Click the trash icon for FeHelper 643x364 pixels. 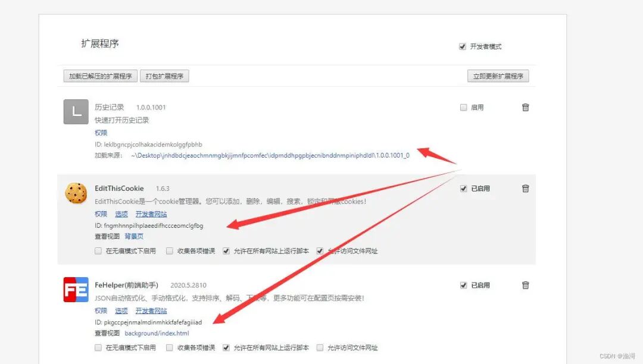[525, 285]
